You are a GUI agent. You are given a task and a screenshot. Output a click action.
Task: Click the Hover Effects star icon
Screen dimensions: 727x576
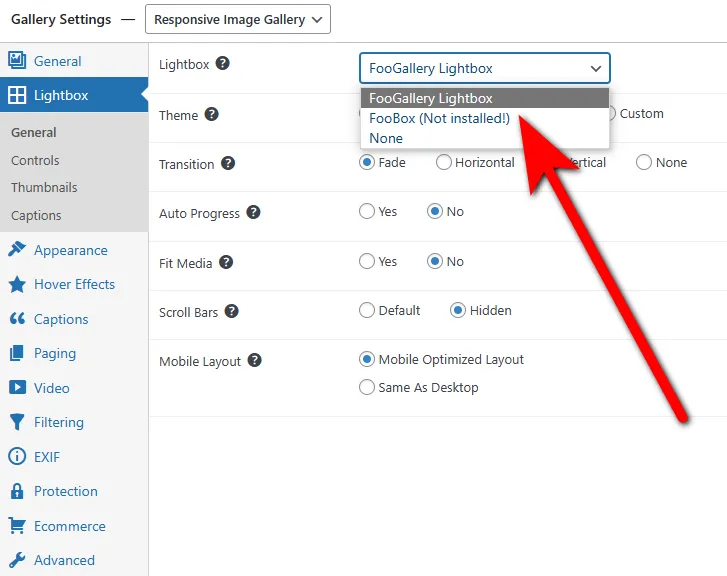click(x=17, y=285)
